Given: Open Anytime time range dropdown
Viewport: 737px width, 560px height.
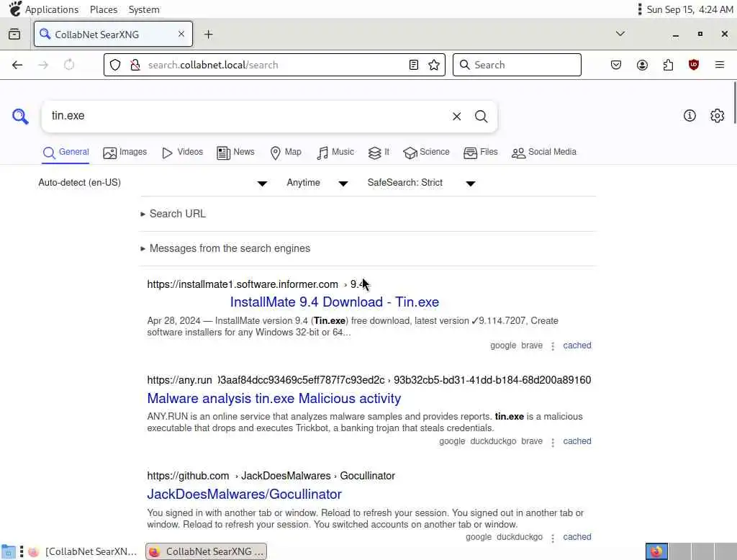Looking at the screenshot, I should coord(317,182).
